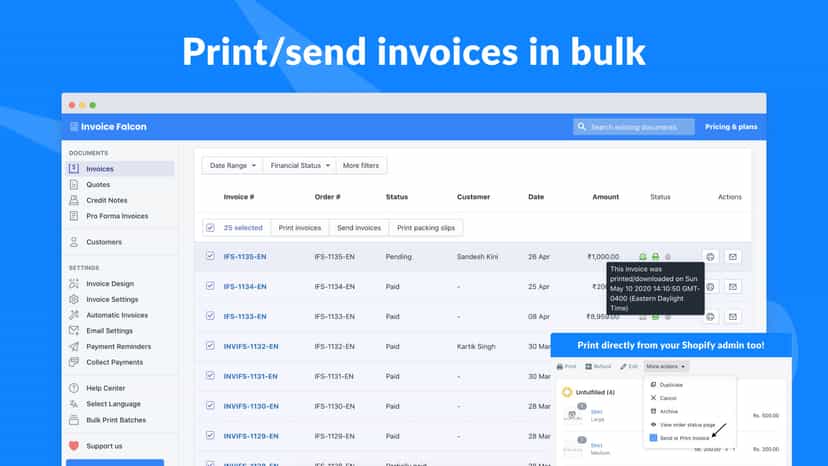Uncheck the IFS-1133-EN row checkbox
Image resolution: width=828 pixels, height=466 pixels.
pyautogui.click(x=210, y=316)
